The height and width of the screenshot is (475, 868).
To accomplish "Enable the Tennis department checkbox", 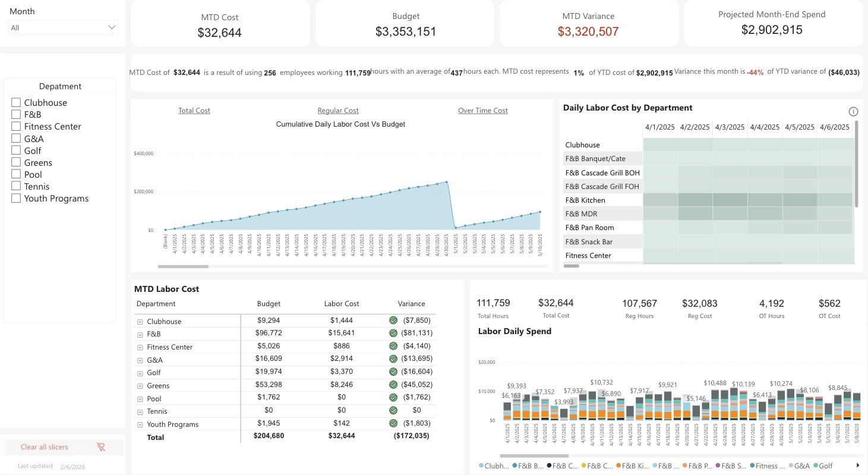I will [15, 186].
